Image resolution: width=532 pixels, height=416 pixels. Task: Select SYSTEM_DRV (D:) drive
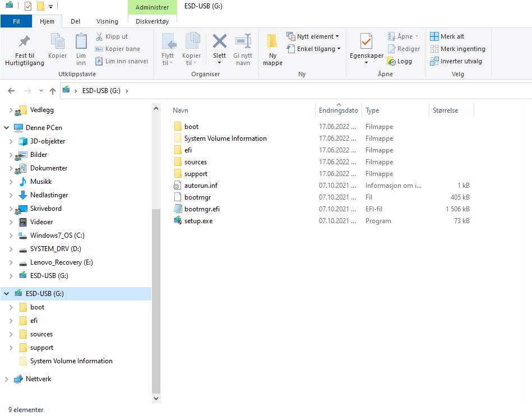pos(55,249)
